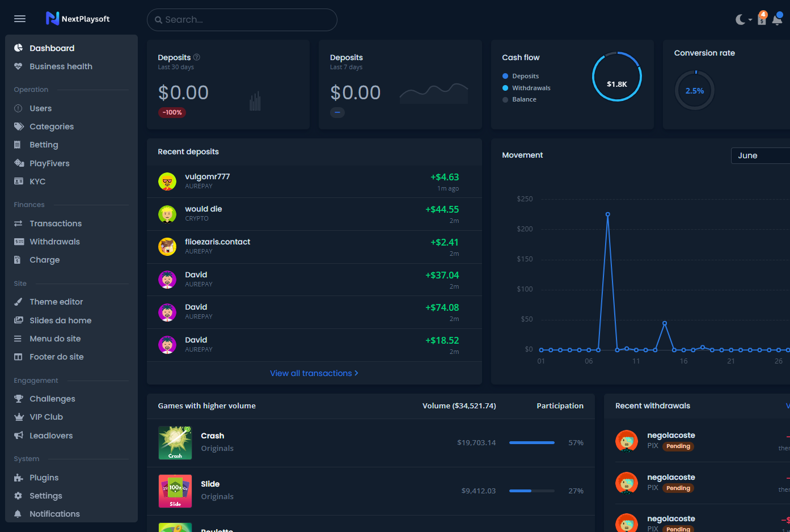790x532 pixels.
Task: Click the Theme editor brush icon
Action: tap(18, 302)
